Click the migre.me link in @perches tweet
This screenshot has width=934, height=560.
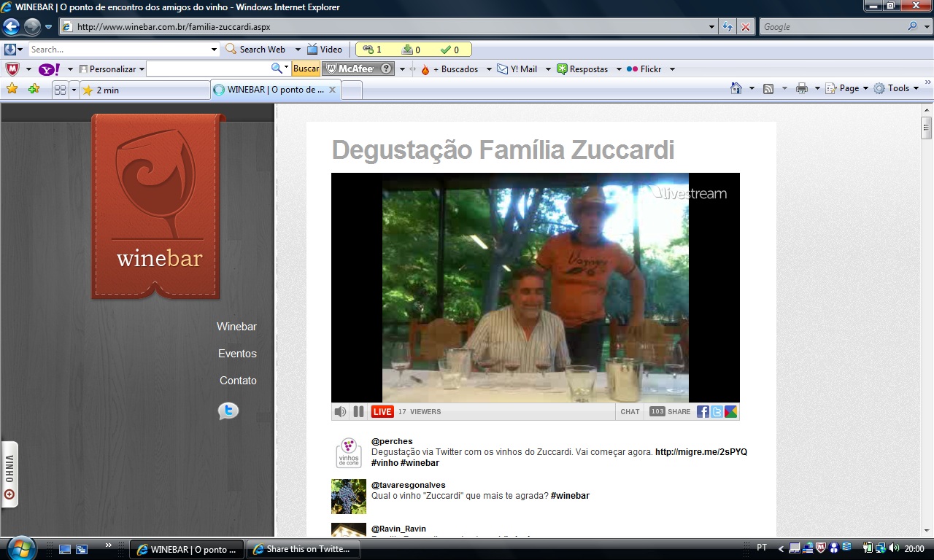click(x=700, y=452)
